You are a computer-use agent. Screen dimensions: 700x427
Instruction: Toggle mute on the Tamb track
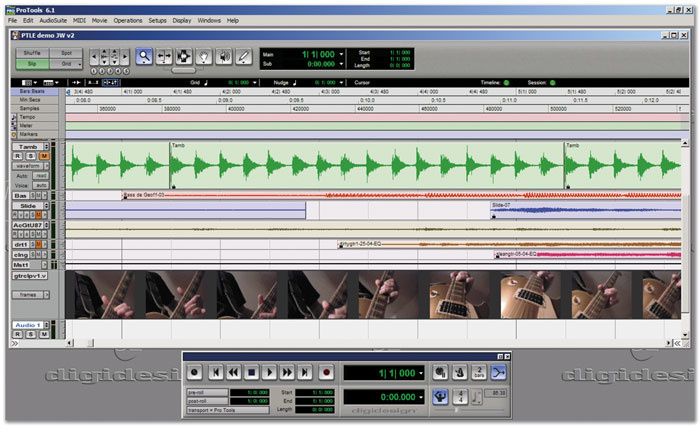click(44, 156)
